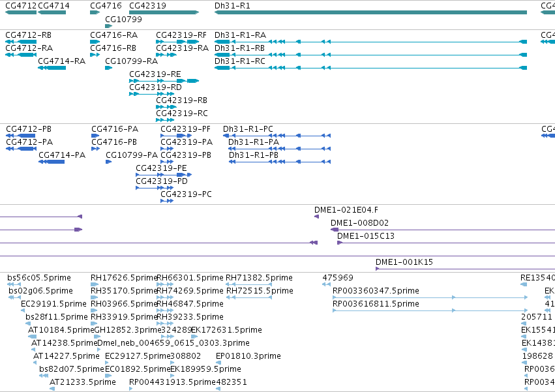The width and height of the screenshot is (555, 392).
Task: Click transcript Dh31-R1-RC
Action: coord(240,61)
